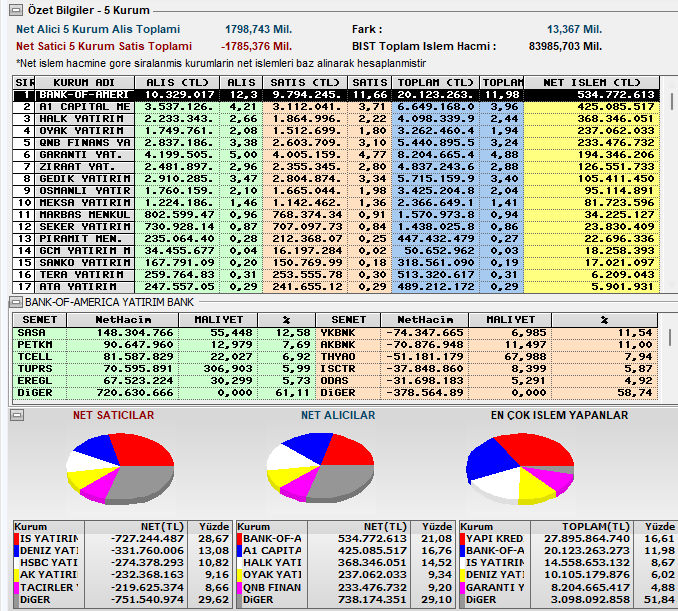Sort by ALIS (TL) column header
This screenshot has width=678, height=611.
click(x=177, y=83)
